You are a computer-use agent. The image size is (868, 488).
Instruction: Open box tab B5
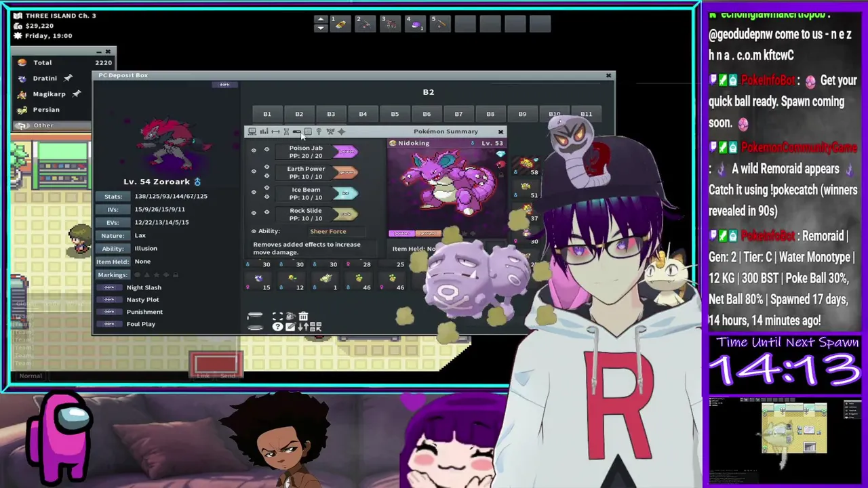click(x=395, y=114)
